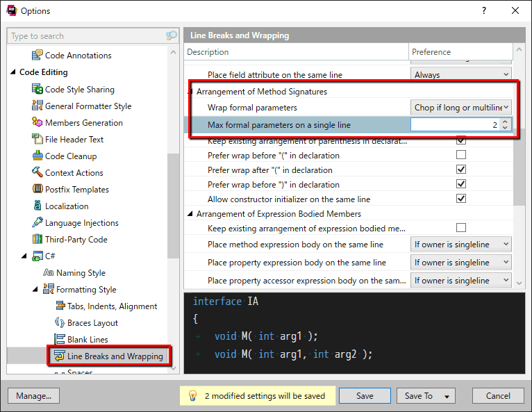Click the Code Cleanup broom icon
Viewport: 532px width, 412px height.
click(37, 156)
